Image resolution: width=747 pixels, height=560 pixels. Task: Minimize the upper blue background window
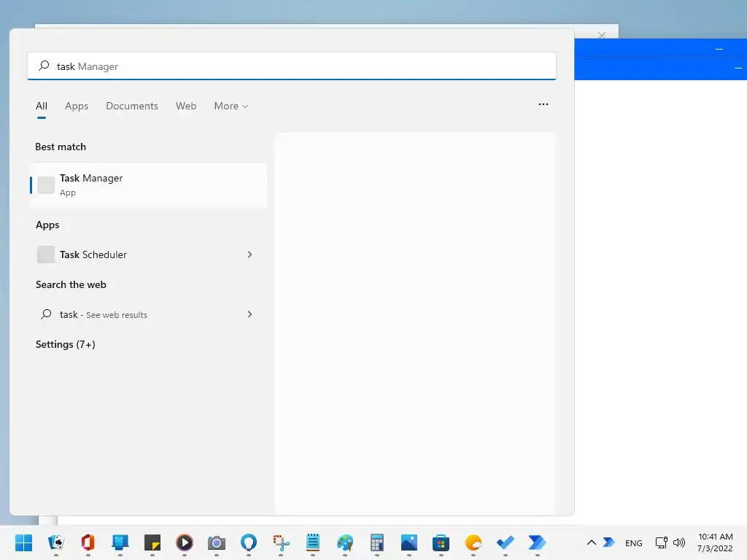coord(719,49)
